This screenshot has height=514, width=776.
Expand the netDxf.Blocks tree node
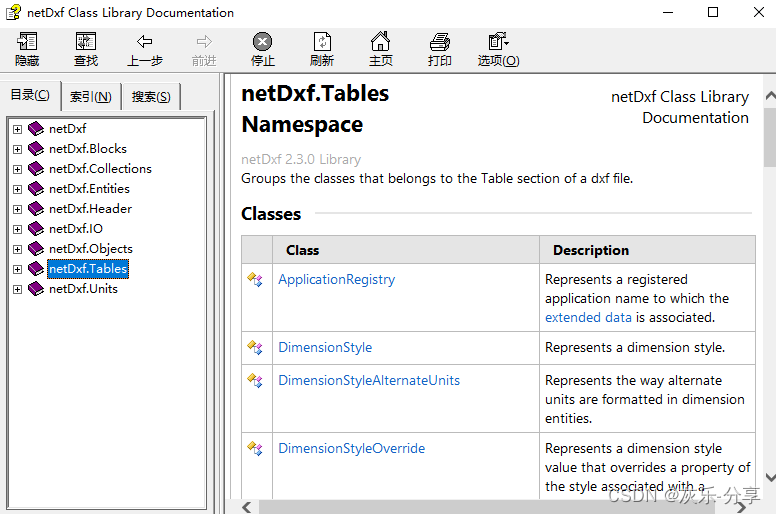(x=17, y=149)
